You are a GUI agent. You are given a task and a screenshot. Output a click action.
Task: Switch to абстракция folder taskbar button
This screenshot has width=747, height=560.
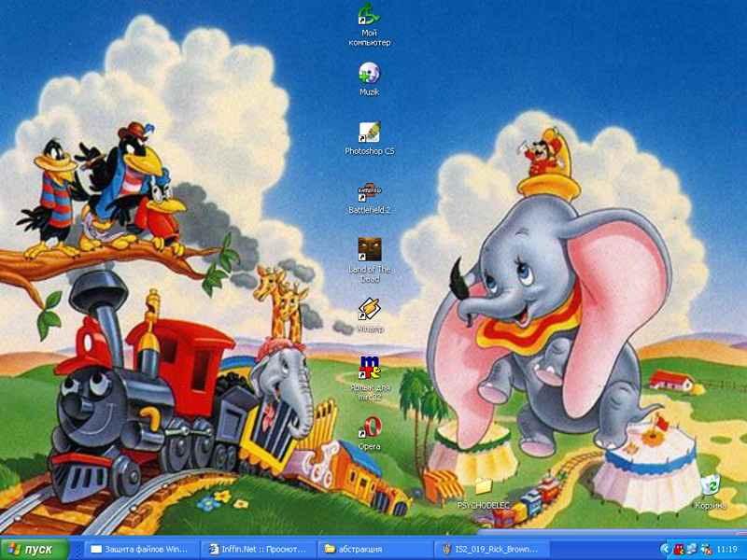click(375, 549)
